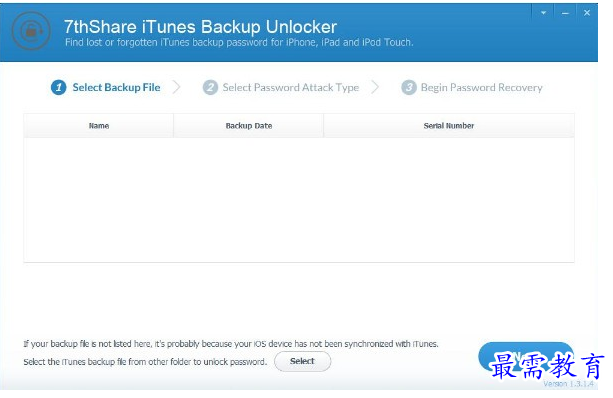Screen dimensions: 613x398
Task: Sort by the Serial Number column header
Action: (449, 125)
